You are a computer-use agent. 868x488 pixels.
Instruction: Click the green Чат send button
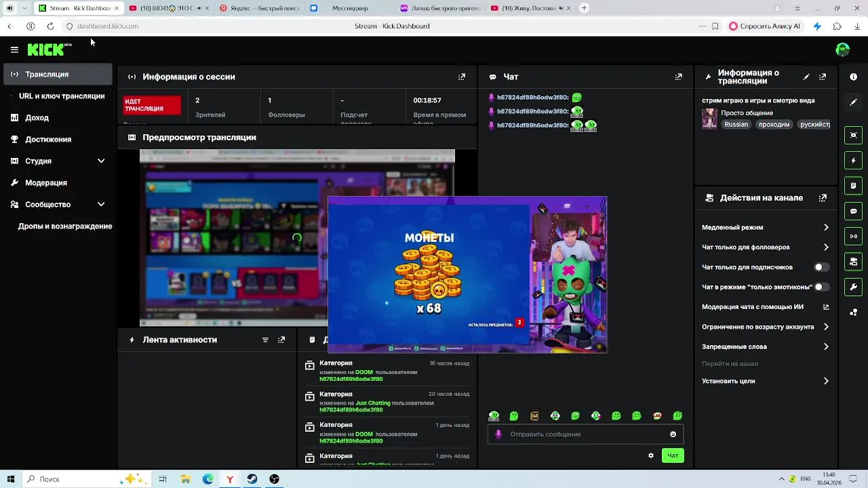tap(673, 455)
